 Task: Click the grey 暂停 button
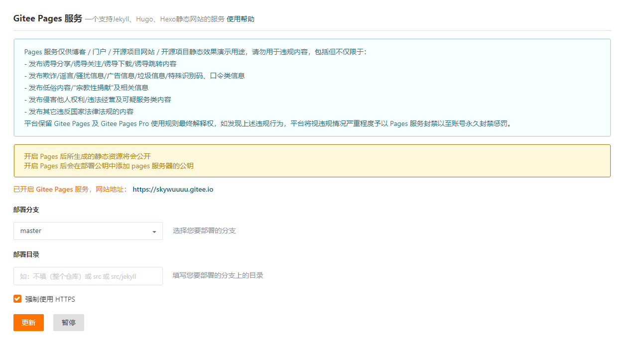click(69, 323)
